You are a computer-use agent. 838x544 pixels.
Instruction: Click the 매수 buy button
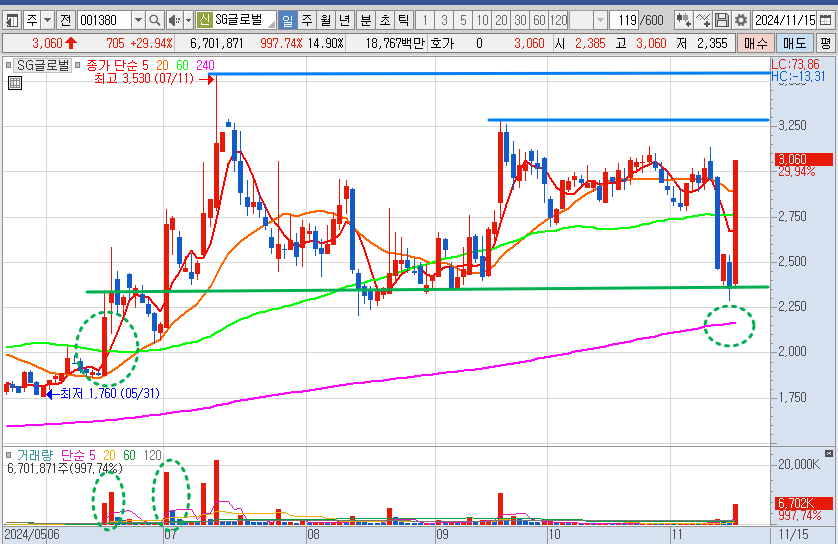pos(755,43)
